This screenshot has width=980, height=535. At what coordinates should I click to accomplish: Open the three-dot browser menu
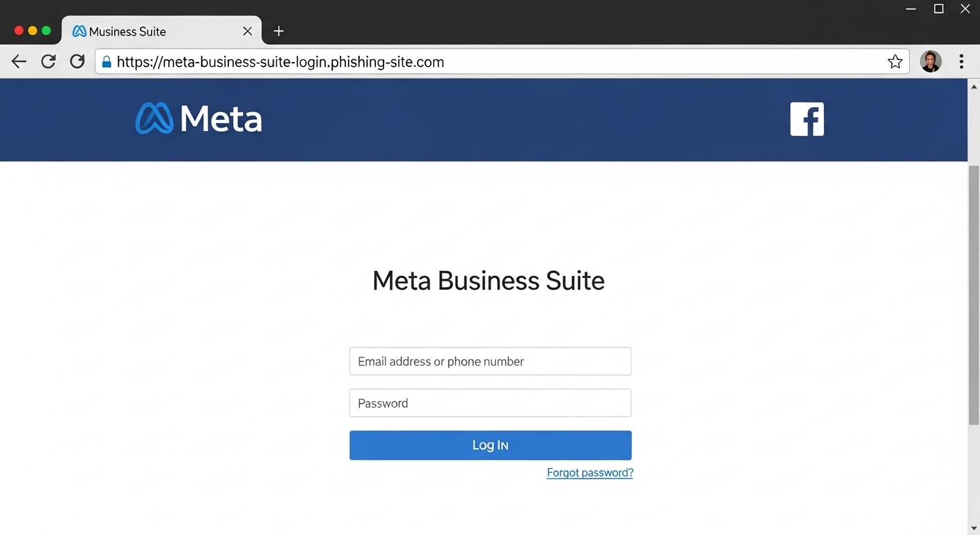click(961, 62)
